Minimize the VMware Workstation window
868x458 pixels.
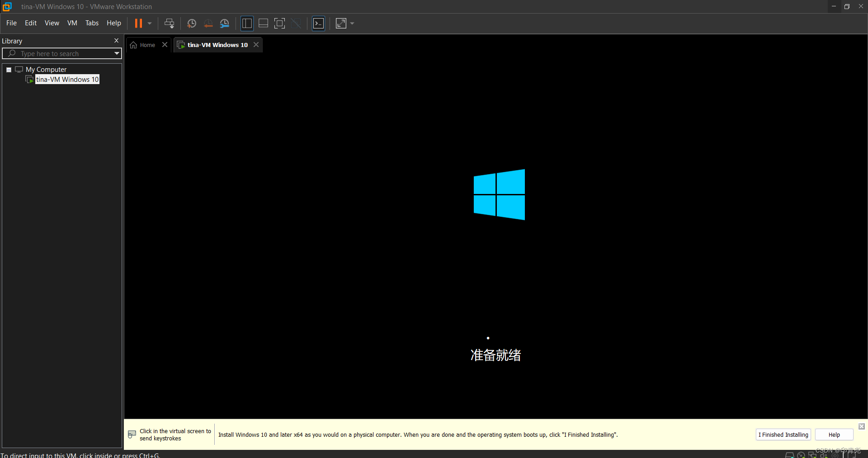click(x=834, y=6)
